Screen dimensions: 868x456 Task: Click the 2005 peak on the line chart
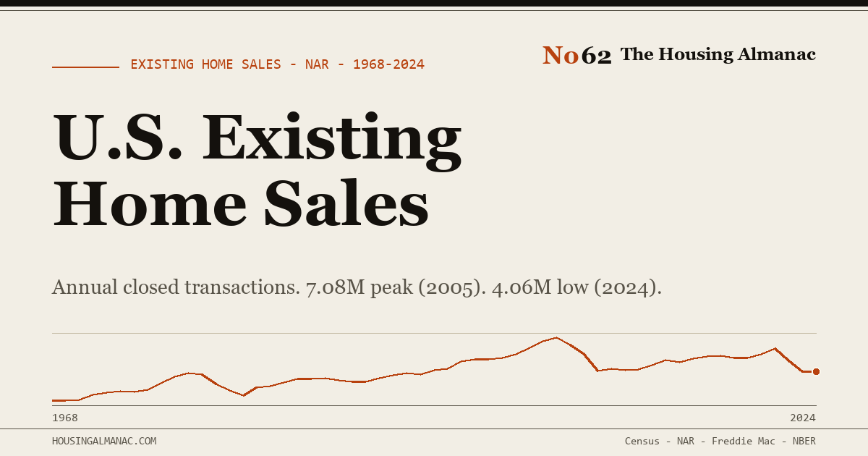pos(556,337)
